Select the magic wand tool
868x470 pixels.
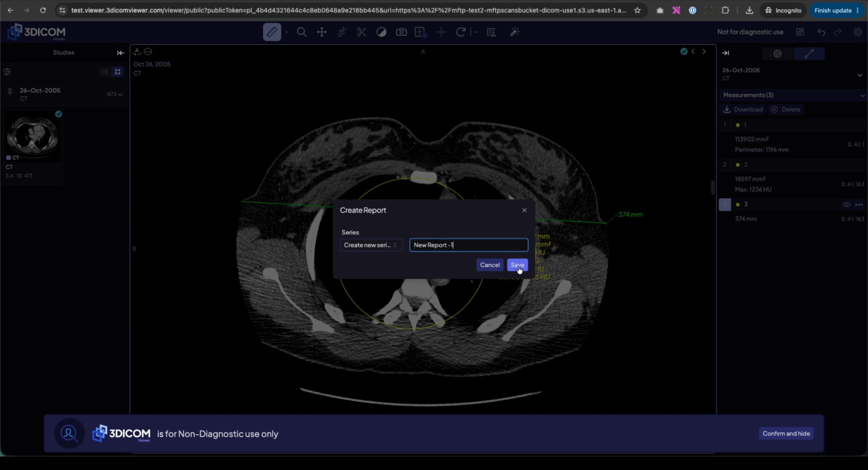pyautogui.click(x=514, y=32)
